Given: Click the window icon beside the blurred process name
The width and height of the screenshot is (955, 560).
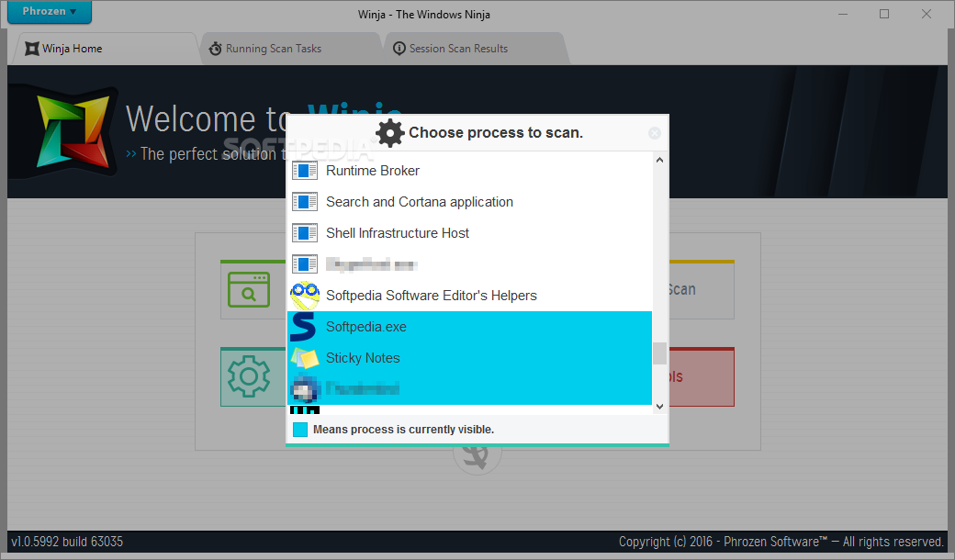Looking at the screenshot, I should click(x=305, y=264).
